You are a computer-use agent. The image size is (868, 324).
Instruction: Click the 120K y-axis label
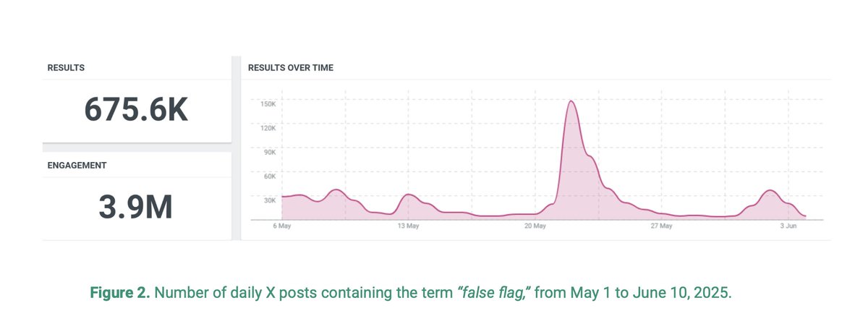tap(268, 128)
